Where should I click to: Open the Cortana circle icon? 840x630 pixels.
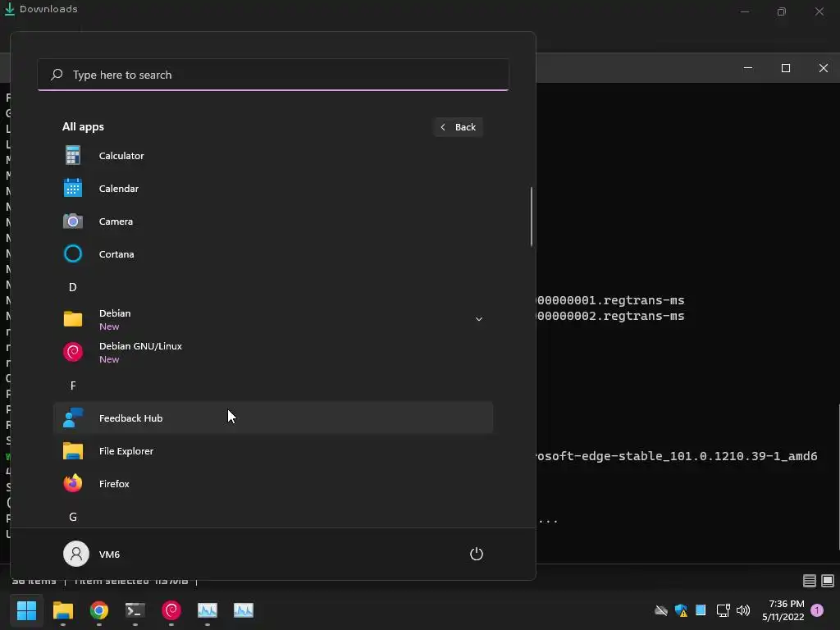pos(73,253)
